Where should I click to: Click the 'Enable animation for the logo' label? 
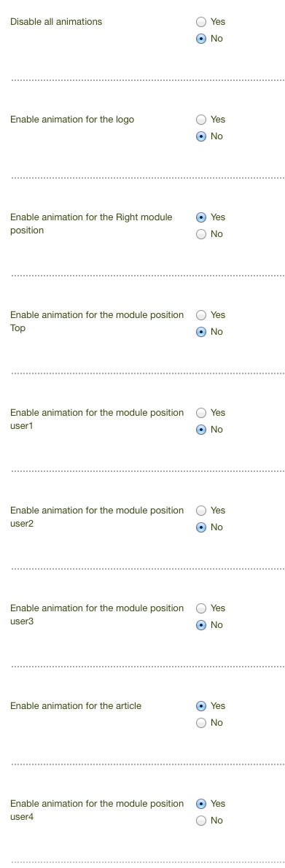pyautogui.click(x=72, y=120)
